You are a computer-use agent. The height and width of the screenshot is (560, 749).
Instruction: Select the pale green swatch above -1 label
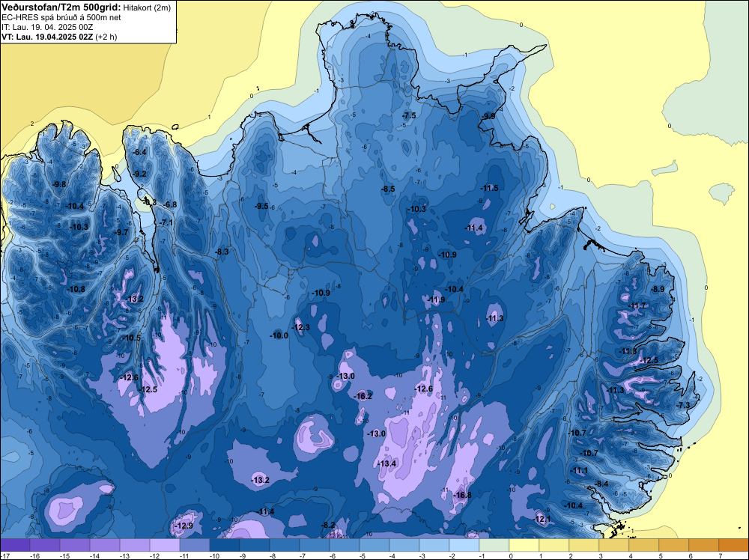[494, 545]
